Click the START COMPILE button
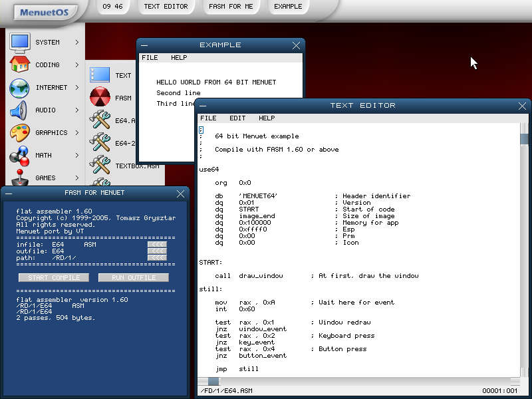 (54, 277)
